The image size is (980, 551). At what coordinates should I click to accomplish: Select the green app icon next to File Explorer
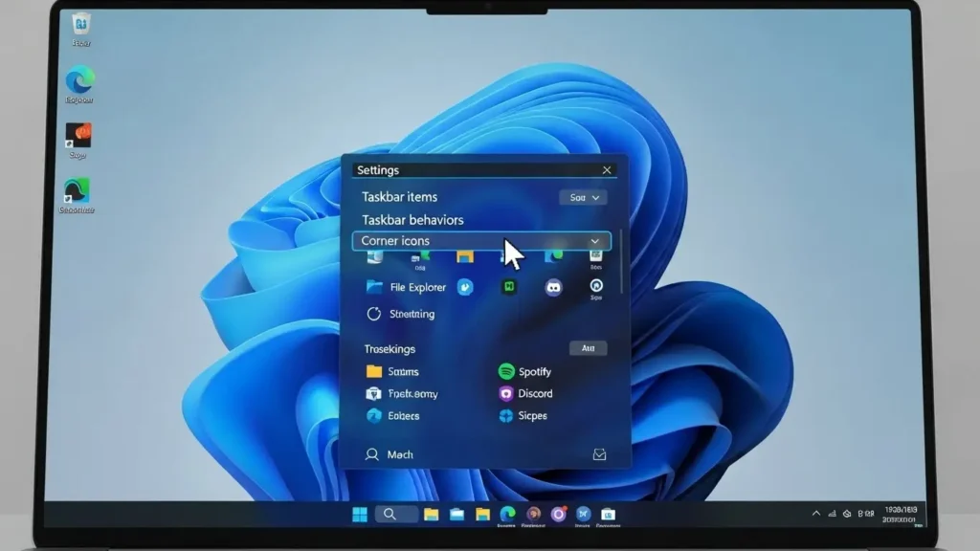[508, 286]
